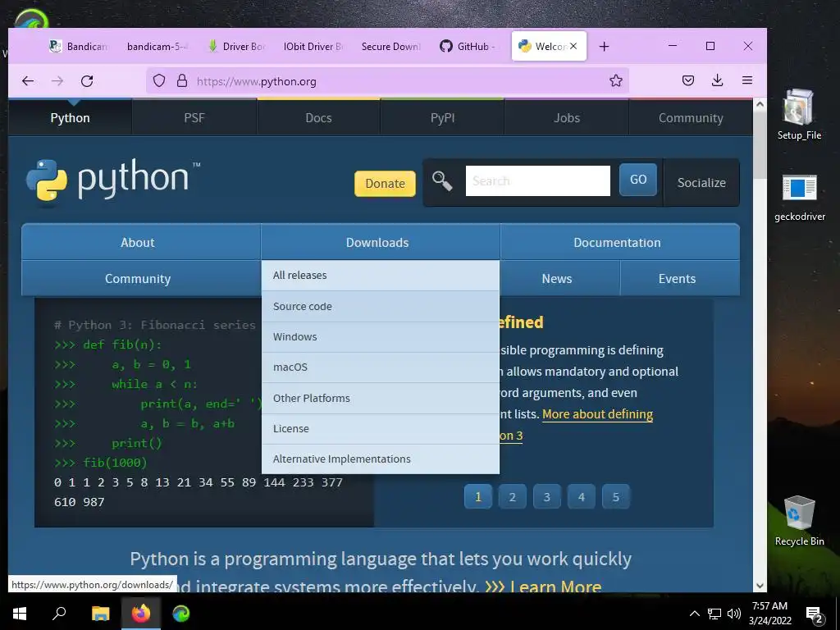Click the GO search button
This screenshot has width=840, height=630.
[x=638, y=180]
